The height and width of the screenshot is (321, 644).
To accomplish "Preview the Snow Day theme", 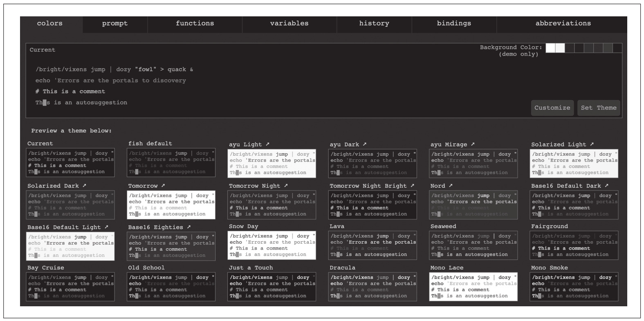I will click(x=272, y=245).
